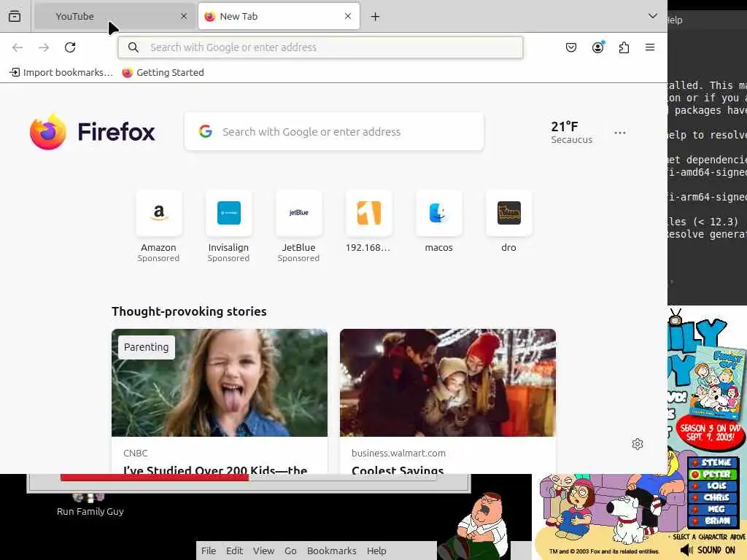Open the weather widget three-dot menu
Screen dimensions: 747x560
(x=620, y=133)
